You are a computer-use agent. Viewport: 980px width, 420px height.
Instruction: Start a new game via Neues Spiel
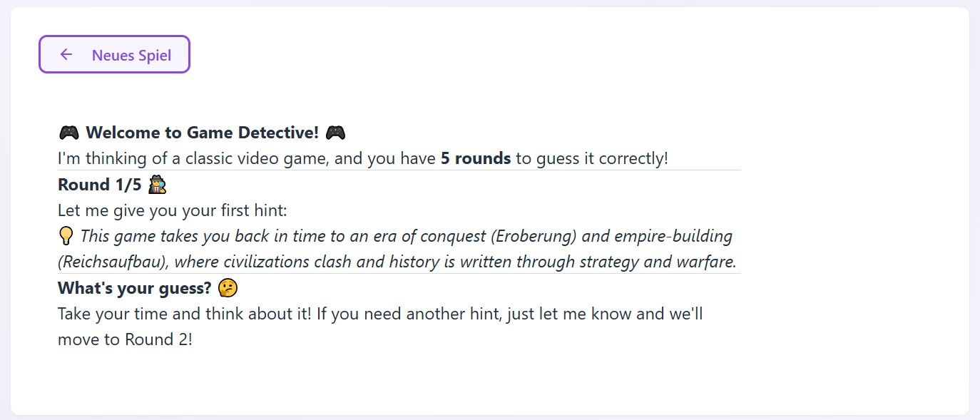tap(131, 55)
